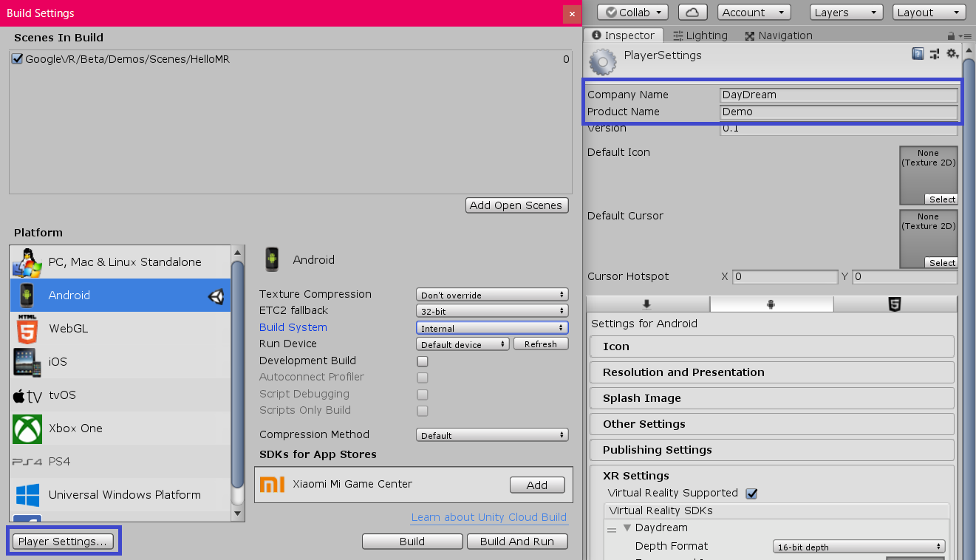The width and height of the screenshot is (976, 560).
Task: Click Select for the Default Icon texture
Action: click(942, 199)
